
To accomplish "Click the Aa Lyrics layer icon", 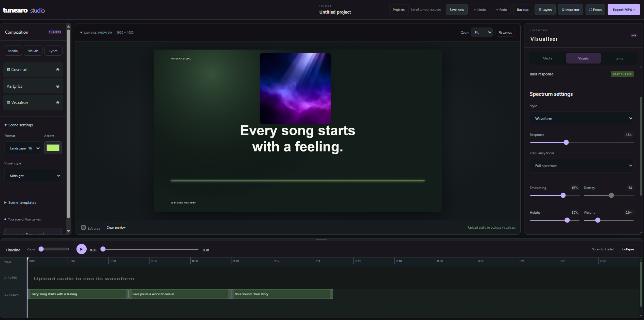I will 9,86.
